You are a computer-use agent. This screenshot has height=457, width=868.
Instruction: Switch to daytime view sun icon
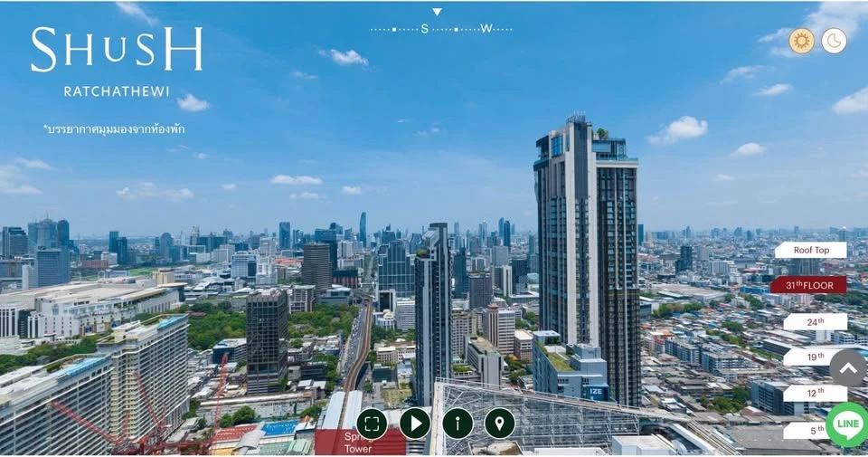pyautogui.click(x=802, y=41)
